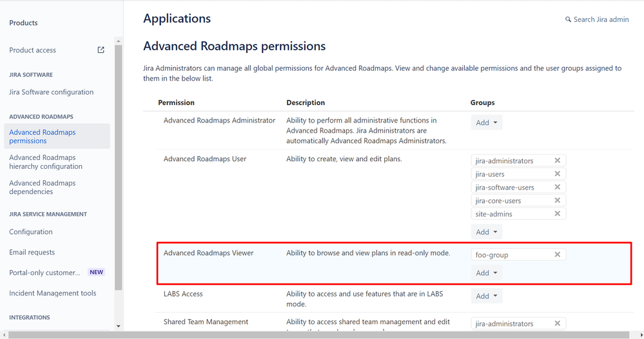
Task: Click the Advanced Roadmaps Viewer permission name
Action: 208,253
